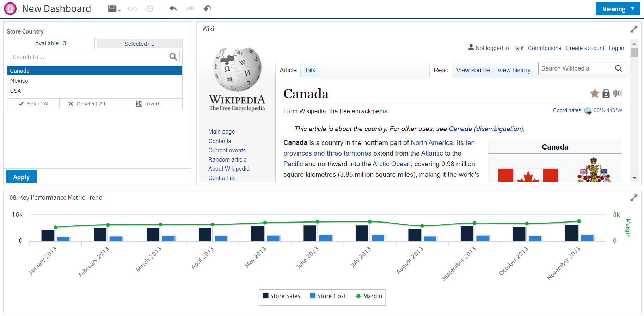Click the Invert selection button
Image resolution: width=644 pixels, height=316 pixels.
(147, 104)
